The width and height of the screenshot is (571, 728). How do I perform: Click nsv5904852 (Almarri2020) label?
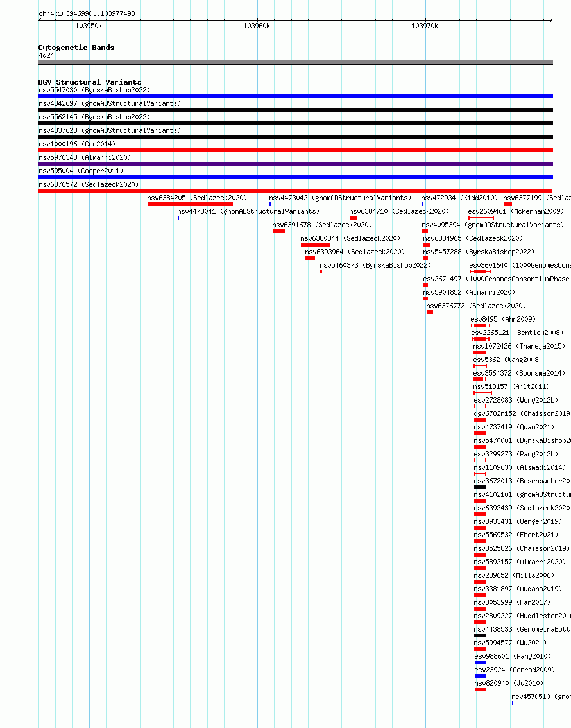point(469,292)
